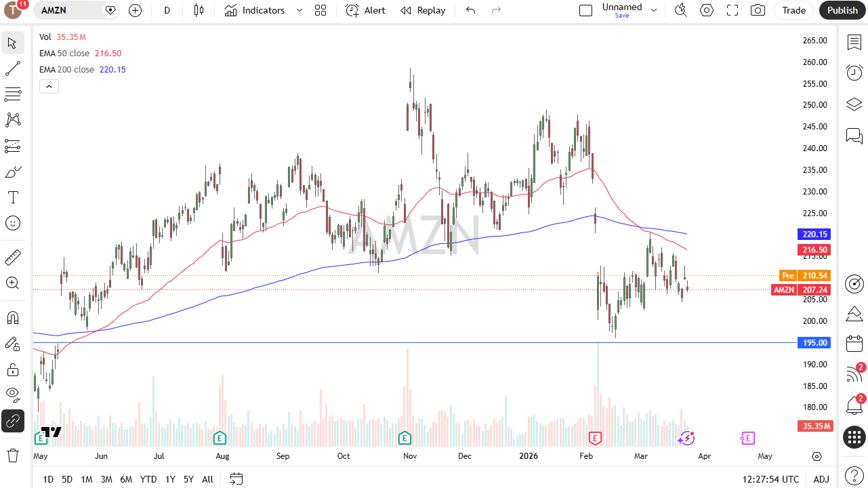Collapse the indicator legend chevron
Screen dimensions: 868x488
pos(49,86)
